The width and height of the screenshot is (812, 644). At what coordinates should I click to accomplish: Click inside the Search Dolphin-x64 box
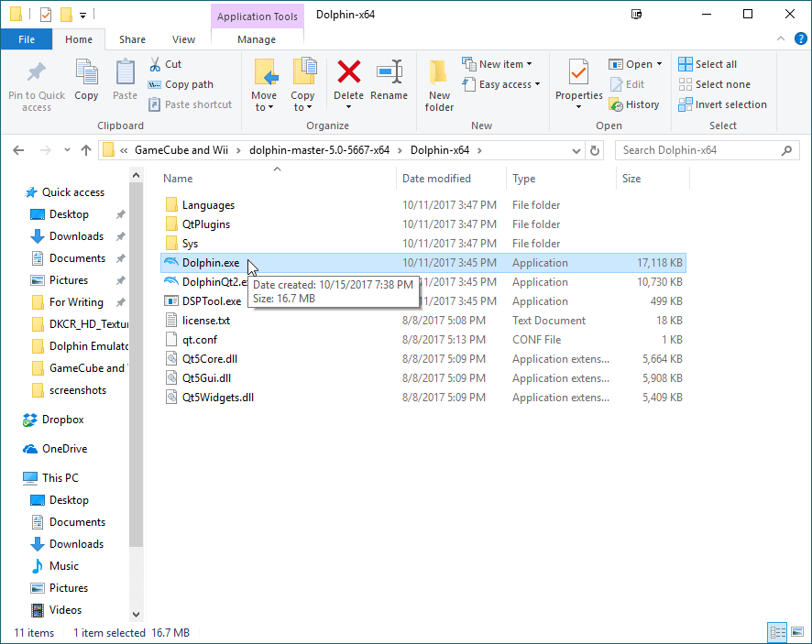(x=697, y=149)
